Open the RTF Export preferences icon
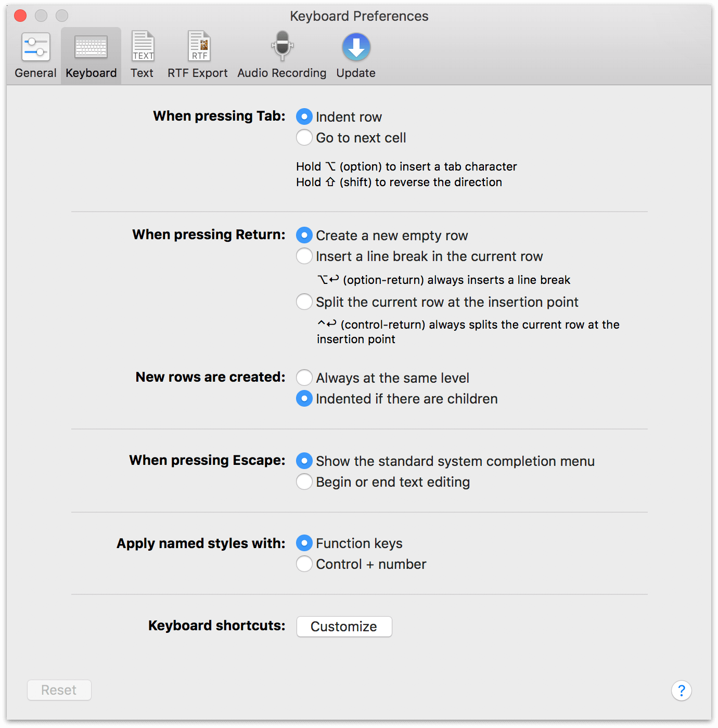This screenshot has height=728, width=718. (x=199, y=46)
